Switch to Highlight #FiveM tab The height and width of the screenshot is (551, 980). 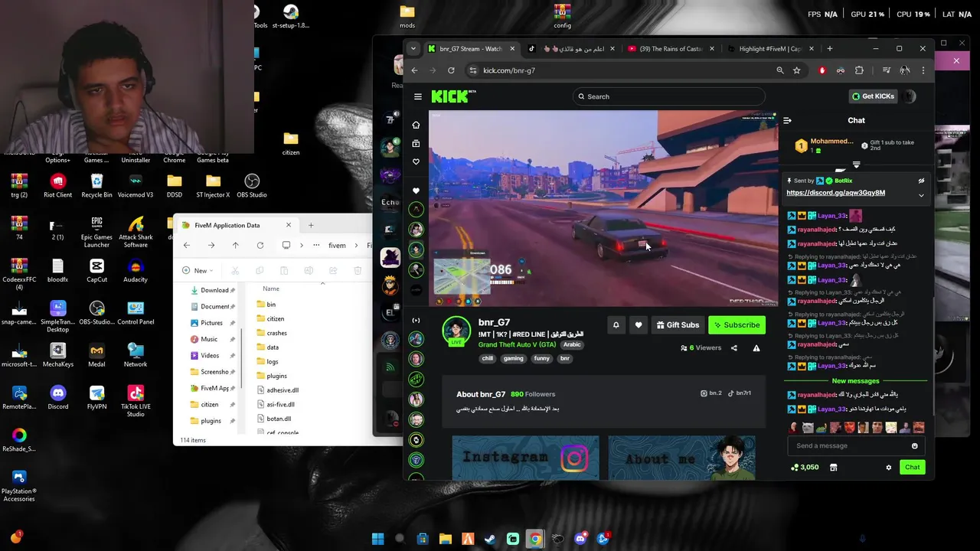tap(770, 49)
